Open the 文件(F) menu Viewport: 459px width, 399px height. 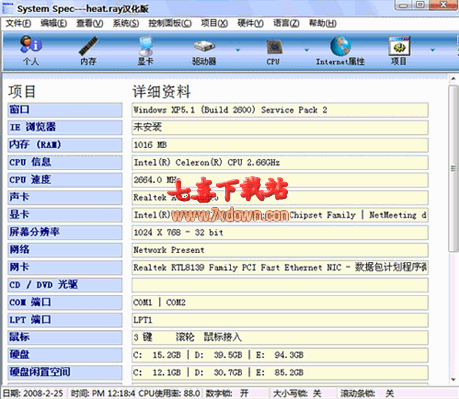pyautogui.click(x=18, y=23)
